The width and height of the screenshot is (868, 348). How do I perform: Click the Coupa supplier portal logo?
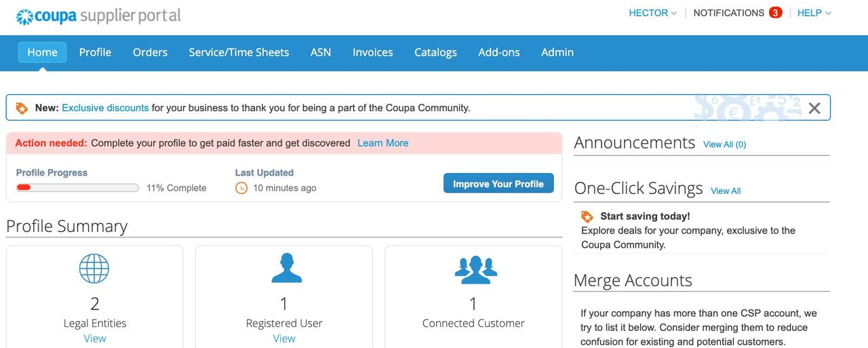(98, 16)
